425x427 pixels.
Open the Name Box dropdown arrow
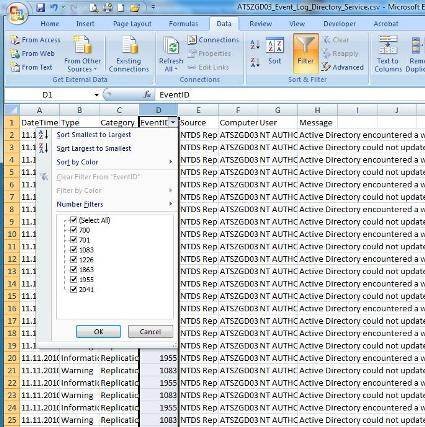(96, 95)
